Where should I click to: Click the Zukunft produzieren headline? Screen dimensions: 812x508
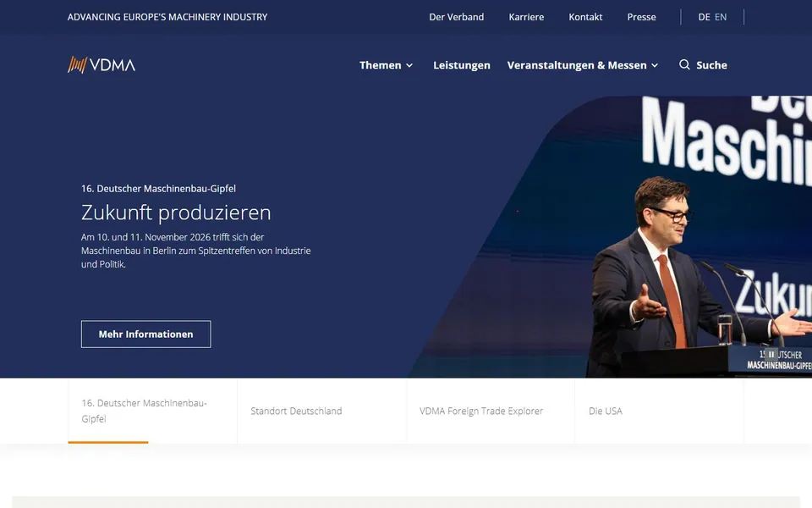(176, 213)
